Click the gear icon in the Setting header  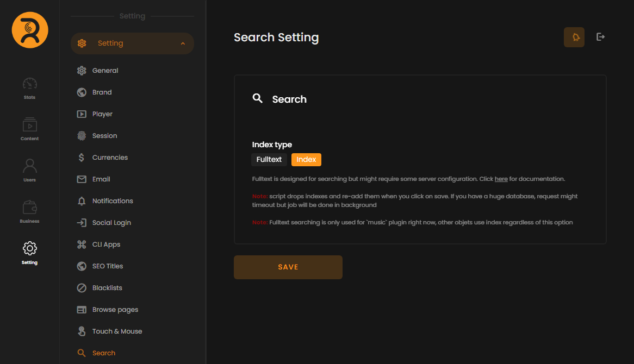pyautogui.click(x=82, y=43)
